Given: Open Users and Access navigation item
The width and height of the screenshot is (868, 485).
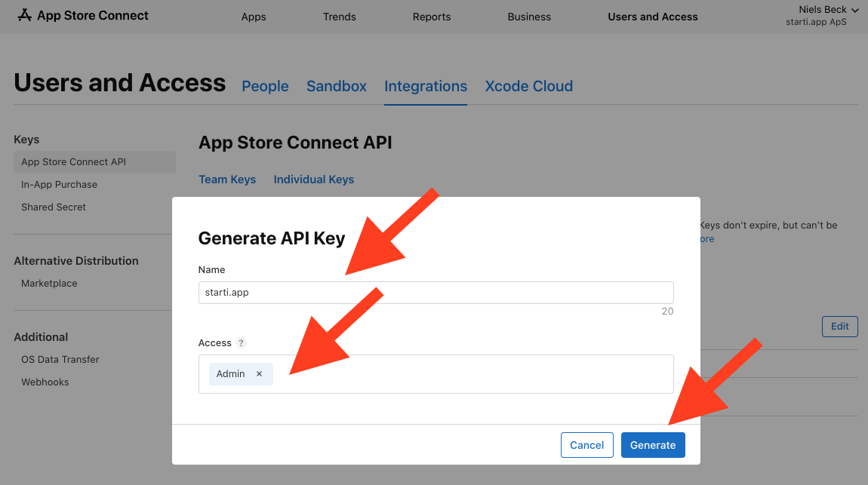Looking at the screenshot, I should [x=653, y=17].
